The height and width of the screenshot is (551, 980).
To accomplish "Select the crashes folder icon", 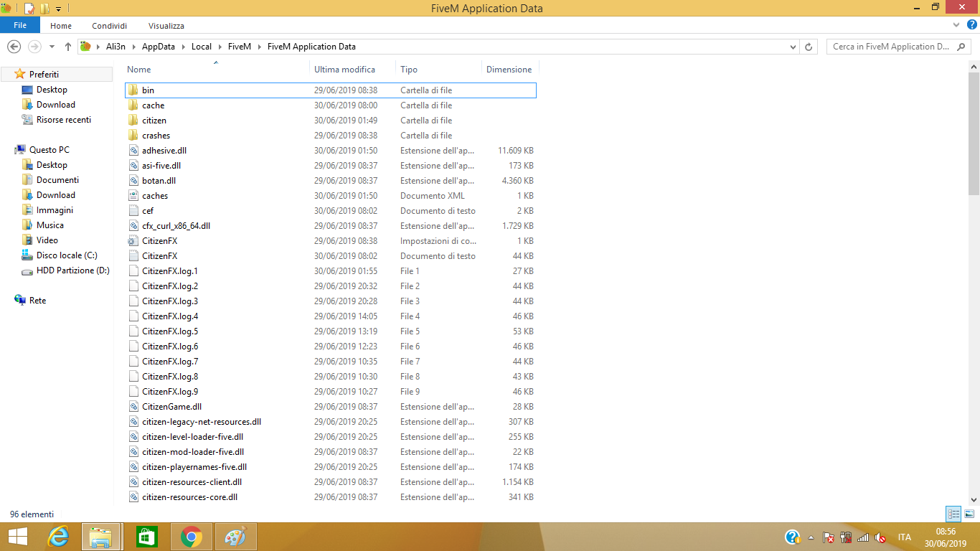I will [133, 136].
